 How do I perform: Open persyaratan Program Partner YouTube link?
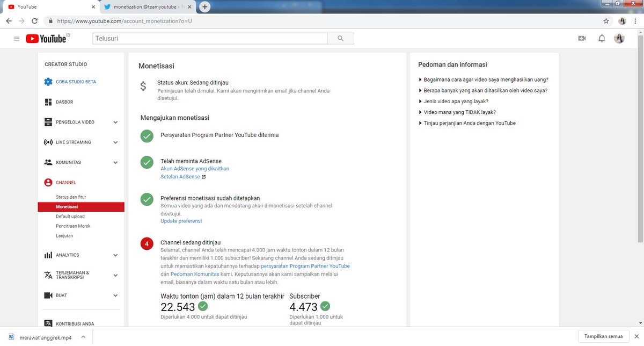tap(305, 266)
